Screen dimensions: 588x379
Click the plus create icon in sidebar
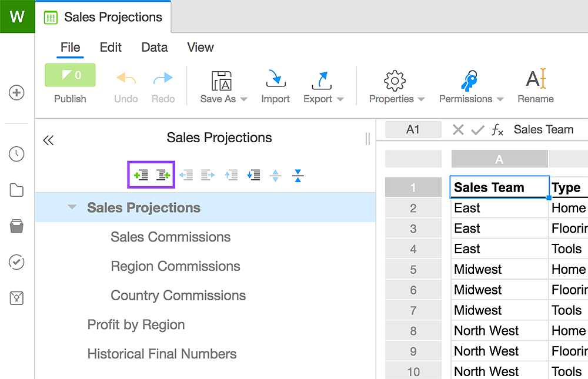click(x=16, y=93)
